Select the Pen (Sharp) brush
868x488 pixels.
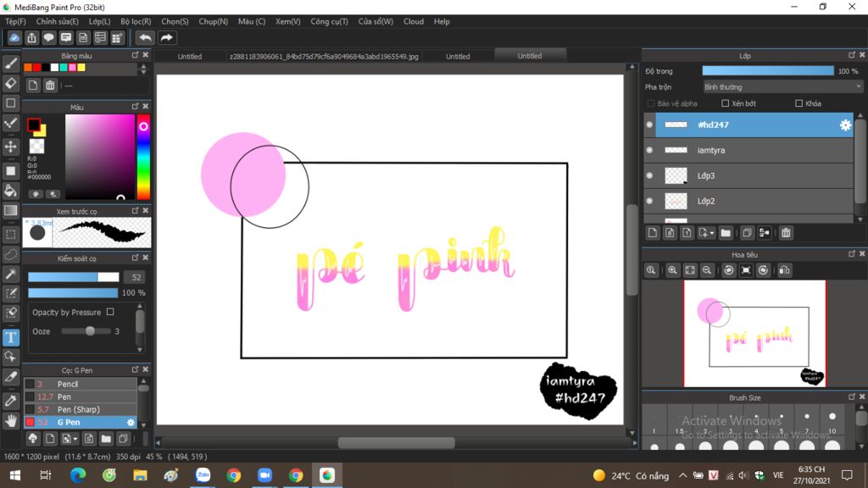click(x=81, y=409)
